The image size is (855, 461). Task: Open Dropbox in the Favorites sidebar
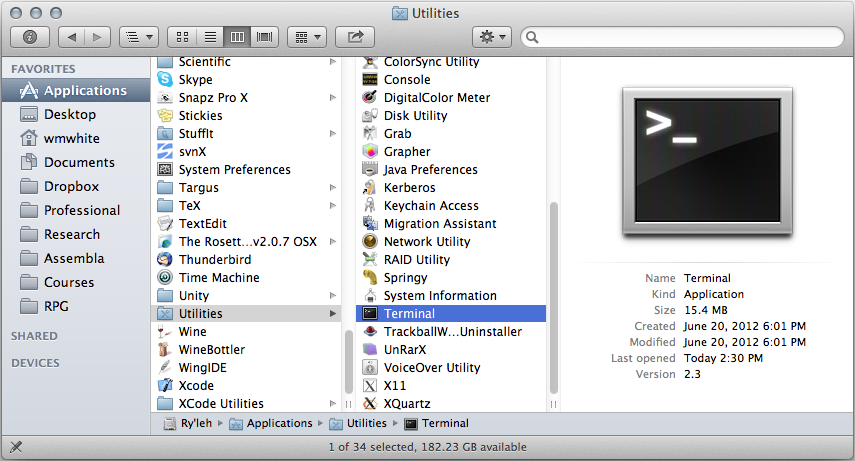pos(71,186)
